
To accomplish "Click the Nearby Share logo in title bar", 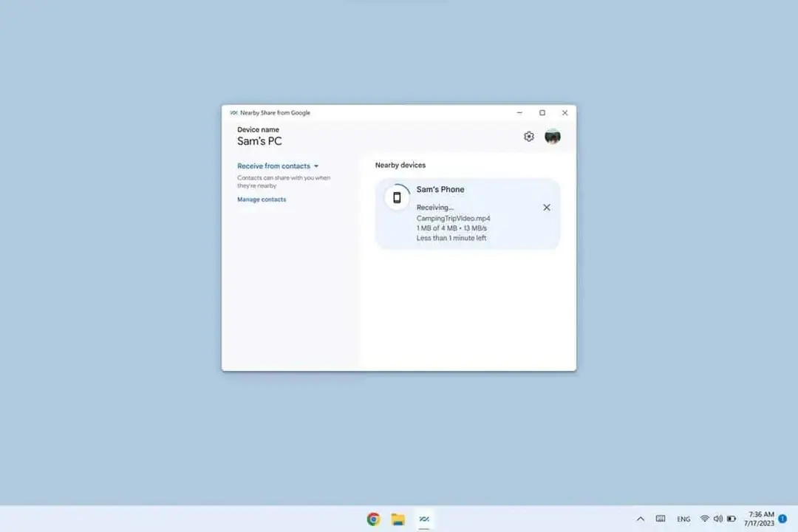I will [233, 112].
